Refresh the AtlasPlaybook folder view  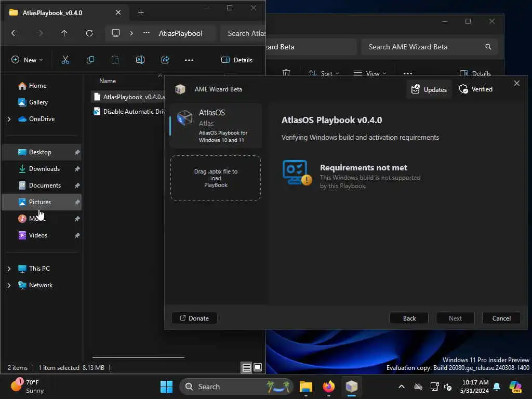89,33
